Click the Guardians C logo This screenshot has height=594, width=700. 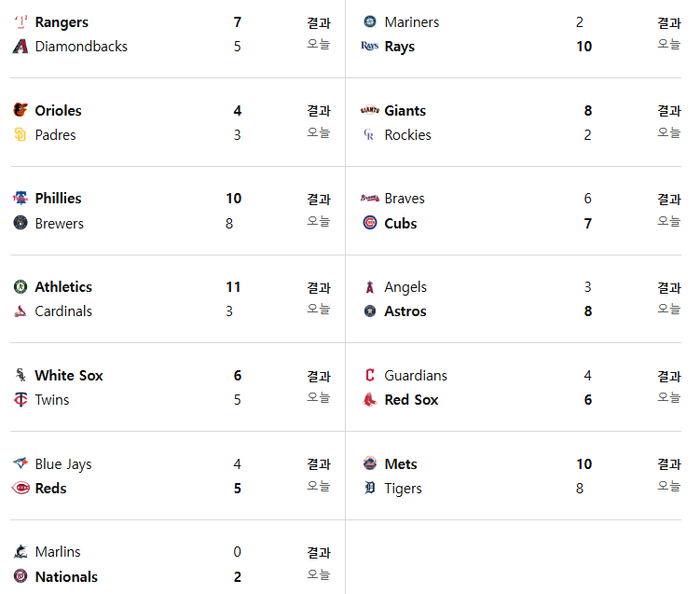370,375
